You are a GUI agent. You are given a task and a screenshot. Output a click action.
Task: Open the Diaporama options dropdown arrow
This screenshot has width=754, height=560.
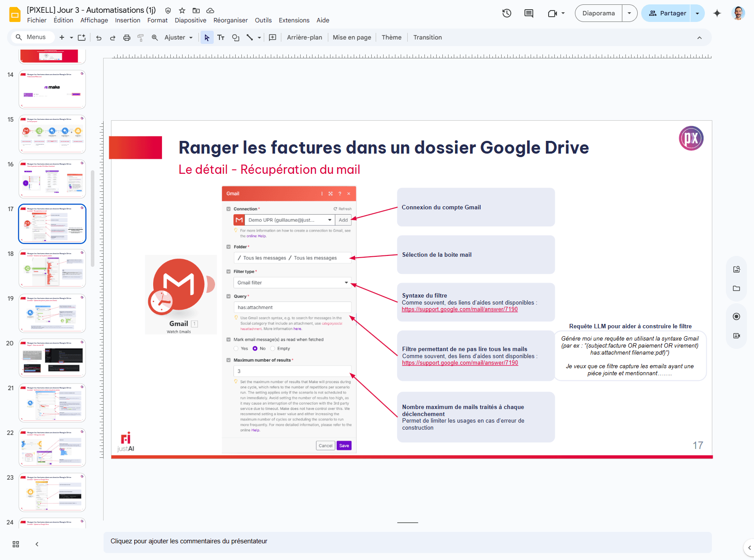tap(629, 13)
